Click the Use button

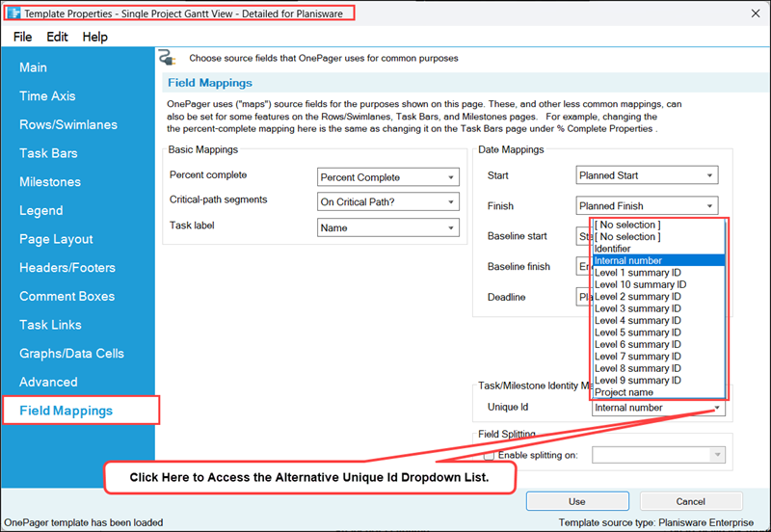coord(577,501)
